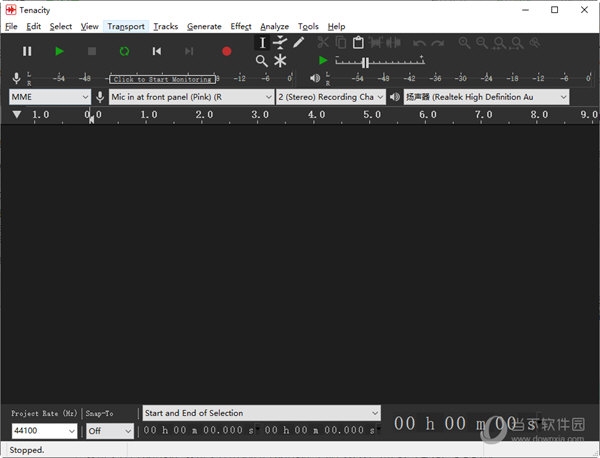This screenshot has width=600, height=458.
Task: Open the Tools menu
Action: (x=308, y=26)
